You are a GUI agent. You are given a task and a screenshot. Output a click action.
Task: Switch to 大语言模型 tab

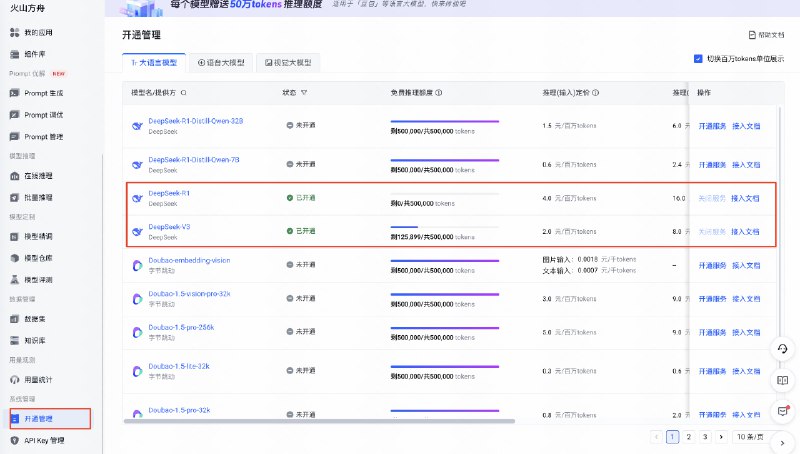(x=154, y=63)
